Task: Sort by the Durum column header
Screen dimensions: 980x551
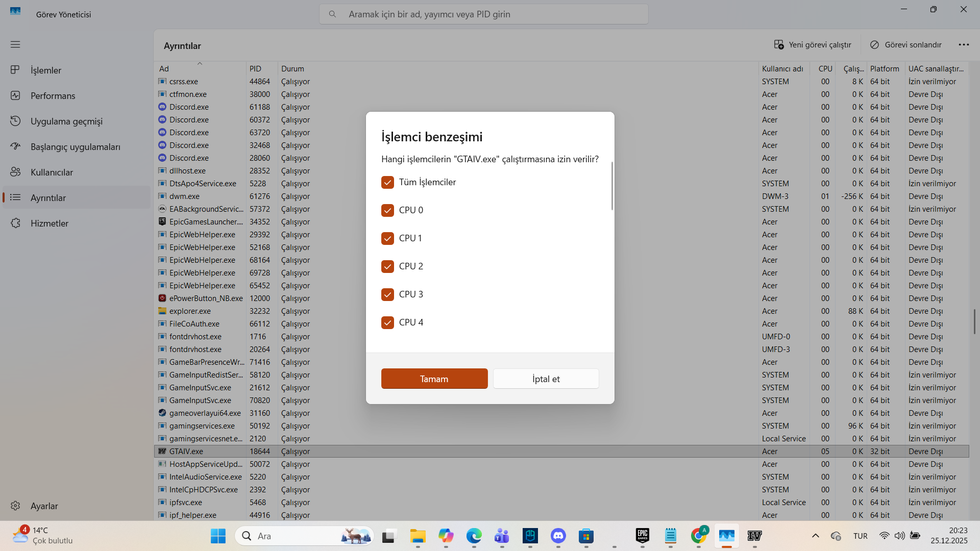Action: (518, 68)
